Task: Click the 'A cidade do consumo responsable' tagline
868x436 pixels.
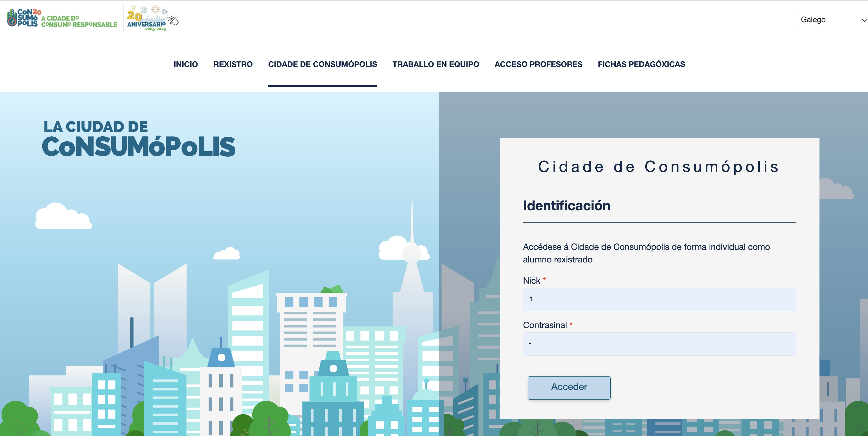Action: coord(79,21)
